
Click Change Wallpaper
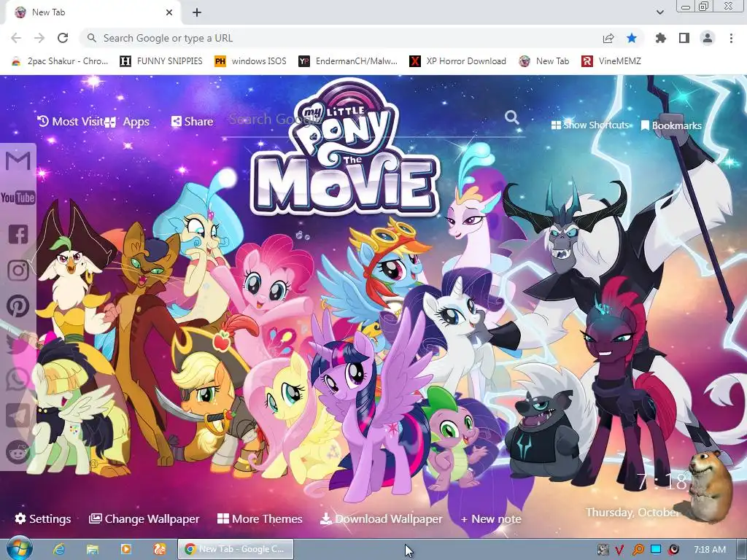[144, 518]
